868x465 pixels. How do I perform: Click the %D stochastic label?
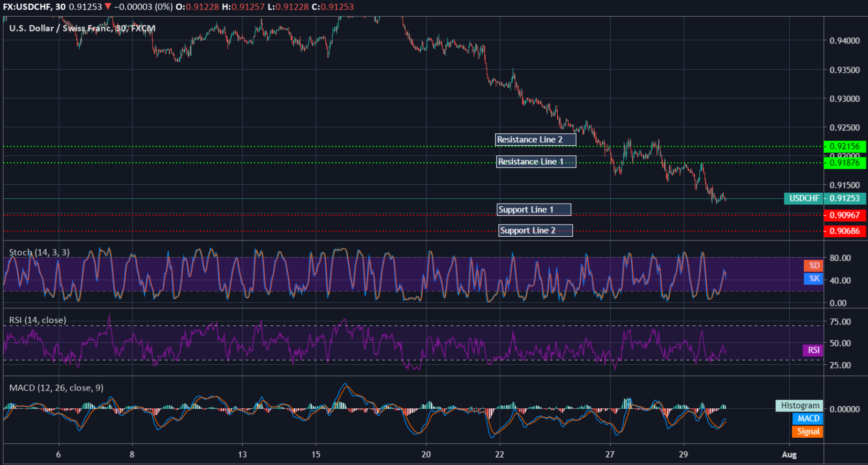pyautogui.click(x=813, y=266)
